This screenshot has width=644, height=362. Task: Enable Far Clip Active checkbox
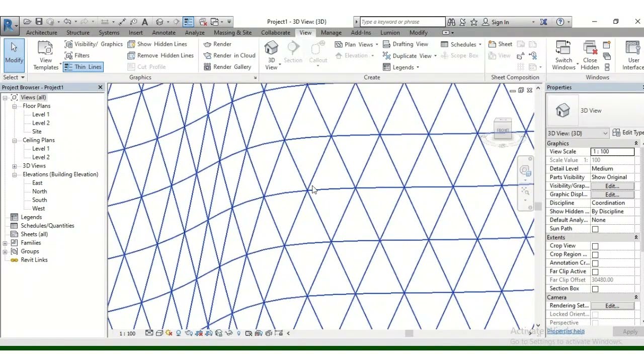click(595, 272)
